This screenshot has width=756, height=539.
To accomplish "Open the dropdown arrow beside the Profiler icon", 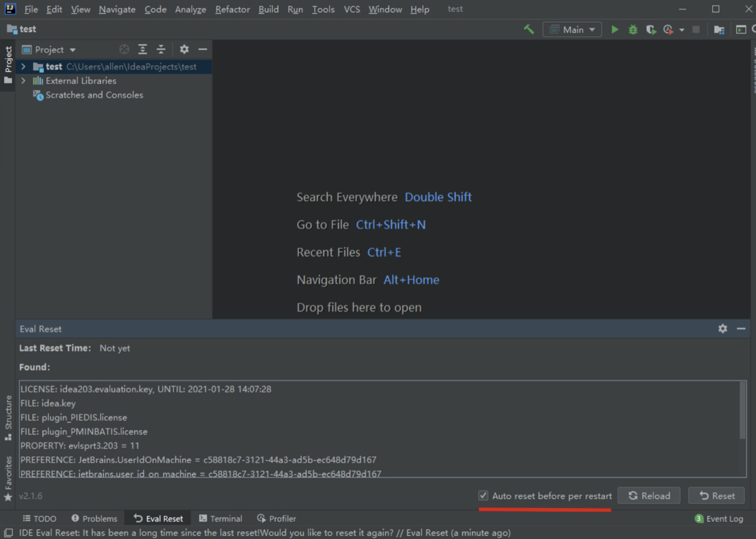I will pos(681,30).
